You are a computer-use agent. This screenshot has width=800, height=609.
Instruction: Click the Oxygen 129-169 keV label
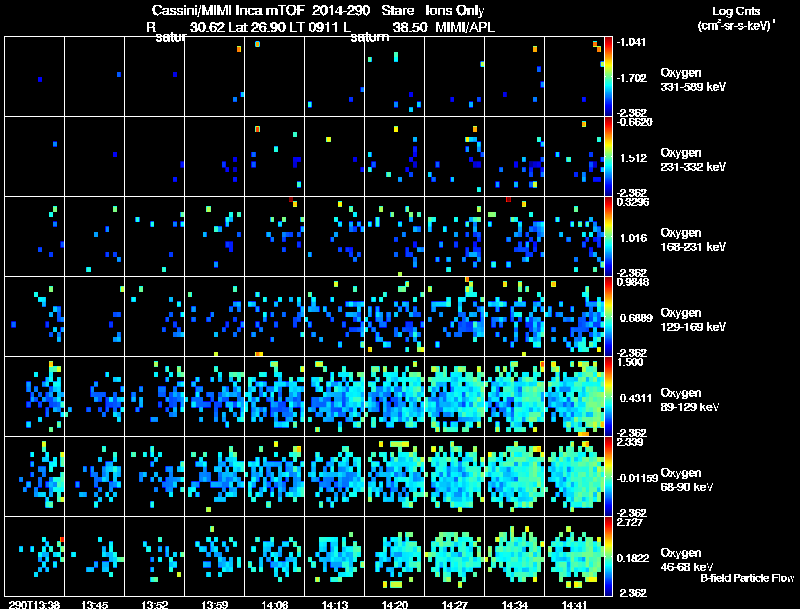pyautogui.click(x=693, y=320)
